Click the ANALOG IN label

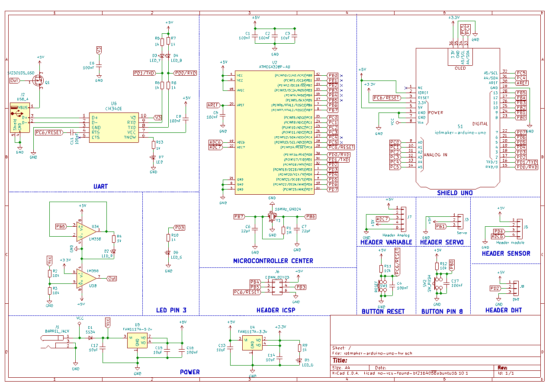(x=435, y=154)
